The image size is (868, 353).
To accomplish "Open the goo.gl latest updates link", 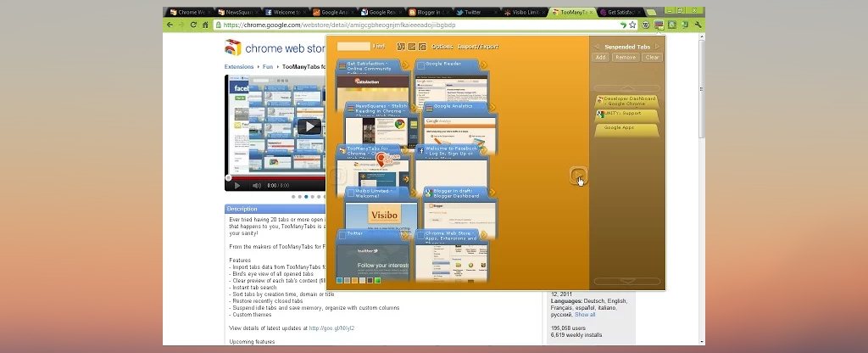I will (x=331, y=328).
